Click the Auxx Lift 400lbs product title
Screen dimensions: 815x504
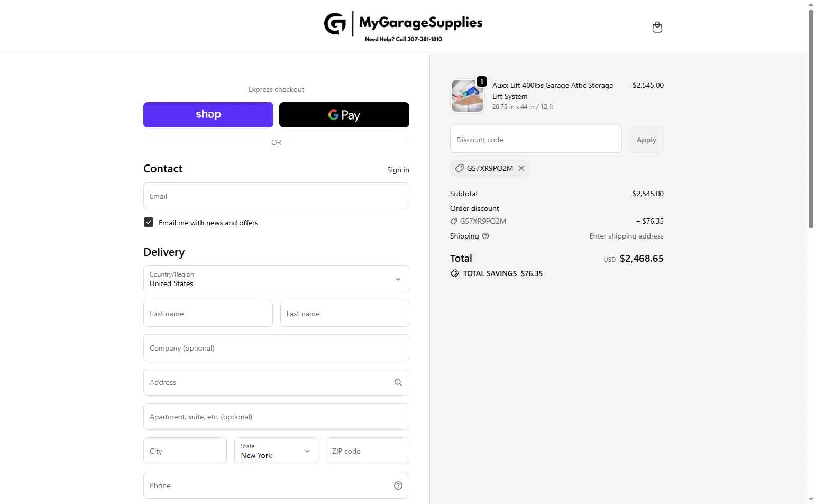(553, 90)
